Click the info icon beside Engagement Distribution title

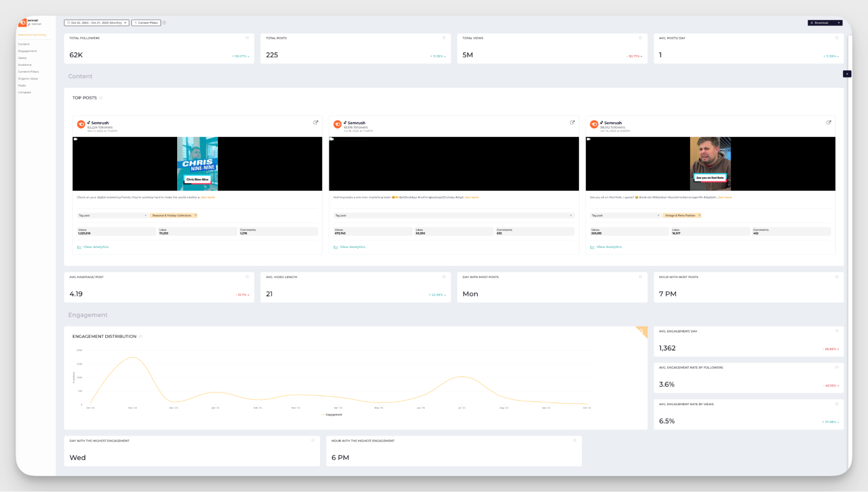click(140, 336)
